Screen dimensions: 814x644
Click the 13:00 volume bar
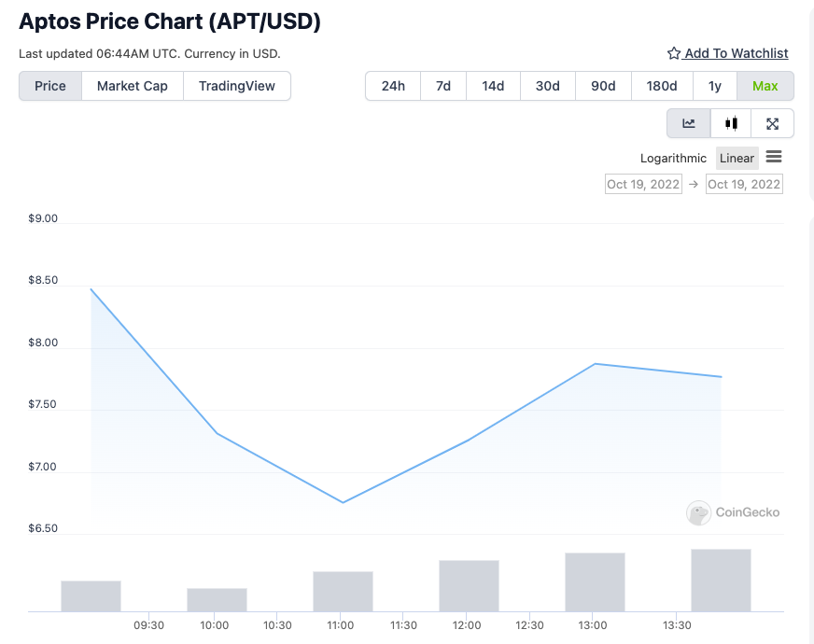(x=595, y=582)
